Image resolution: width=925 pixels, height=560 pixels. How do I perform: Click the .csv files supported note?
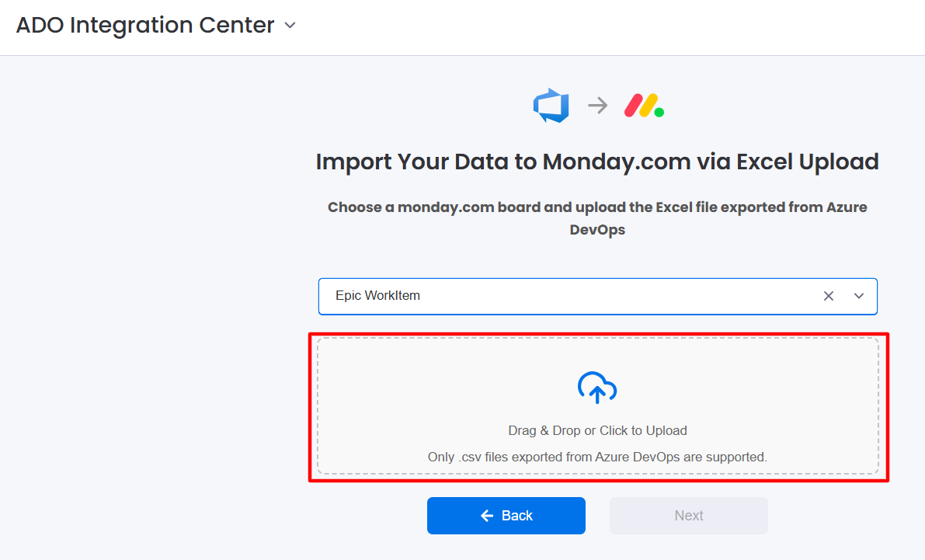[x=597, y=457]
